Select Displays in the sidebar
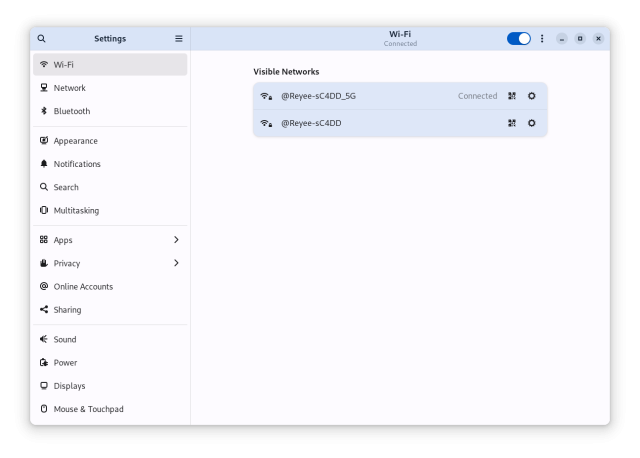 point(69,386)
